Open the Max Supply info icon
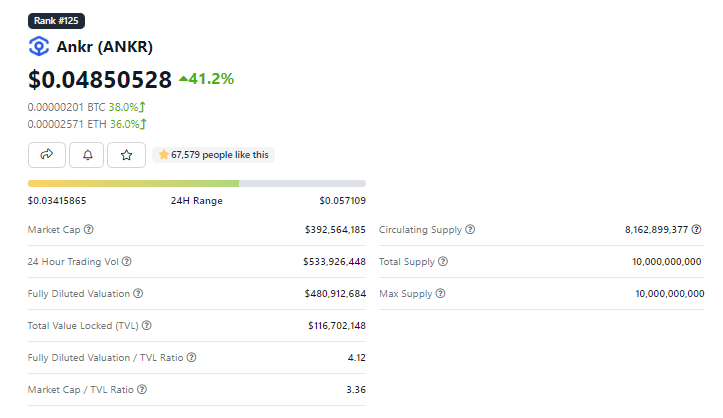 (440, 293)
